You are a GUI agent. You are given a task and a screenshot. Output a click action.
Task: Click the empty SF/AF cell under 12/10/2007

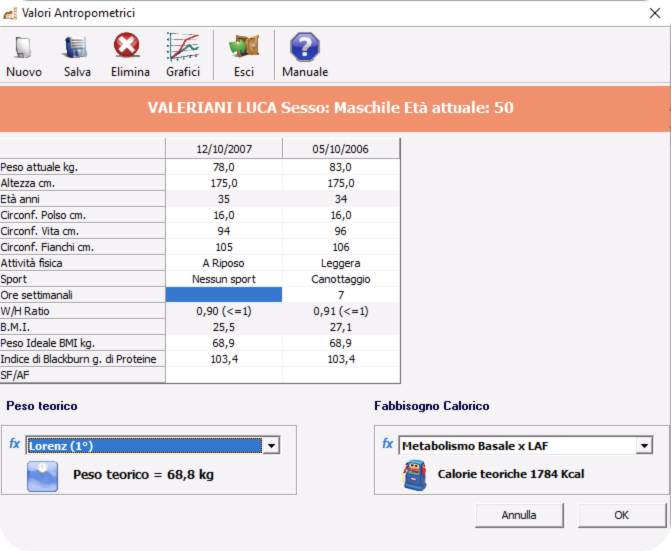click(224, 375)
